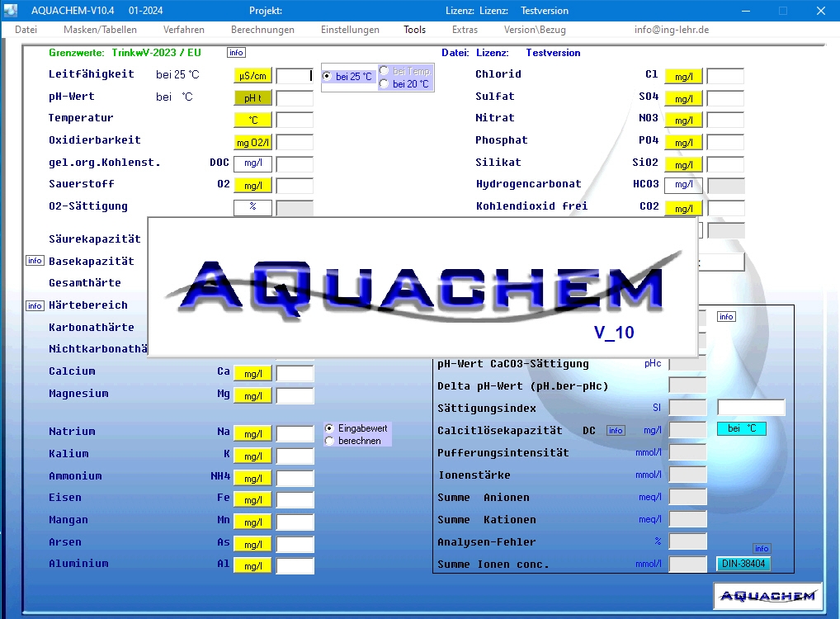
Task: Click into the Aluminium input field
Action: click(x=295, y=566)
